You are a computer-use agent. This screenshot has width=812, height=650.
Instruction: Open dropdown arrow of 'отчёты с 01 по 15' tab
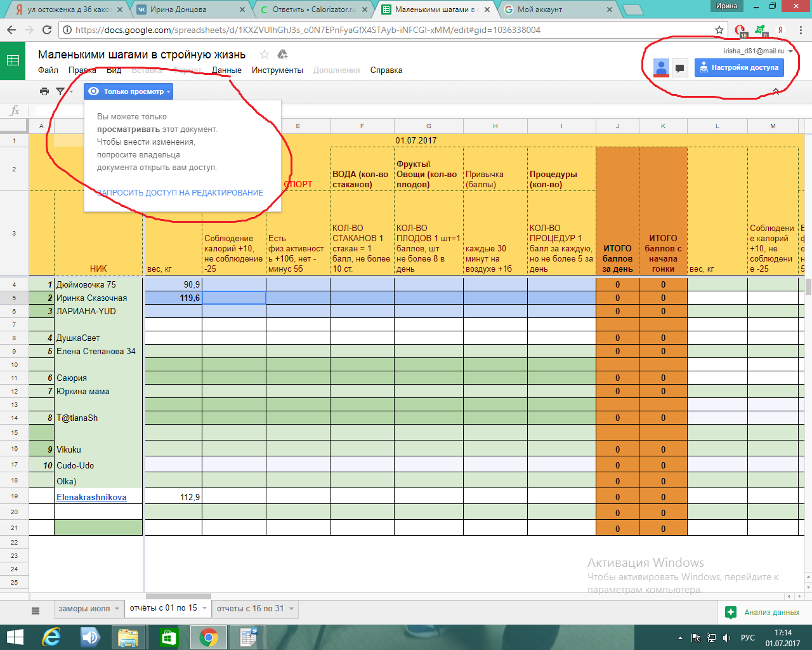tap(204, 609)
